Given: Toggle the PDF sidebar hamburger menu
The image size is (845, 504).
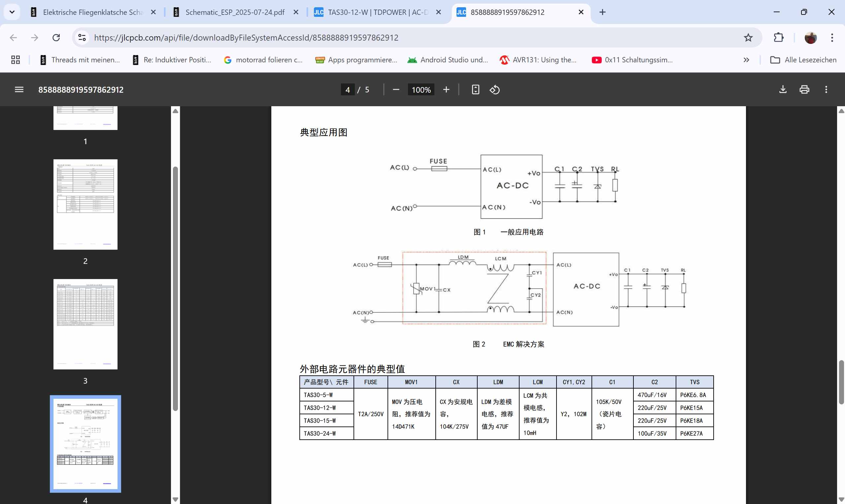Looking at the screenshot, I should pyautogui.click(x=19, y=90).
